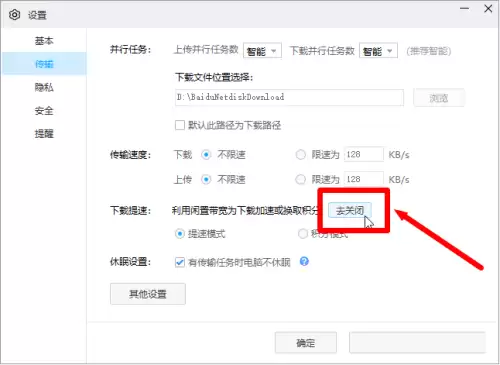The height and width of the screenshot is (365, 500).
Task: Enable 默认此路径为下载路径 checkbox
Action: (180, 125)
